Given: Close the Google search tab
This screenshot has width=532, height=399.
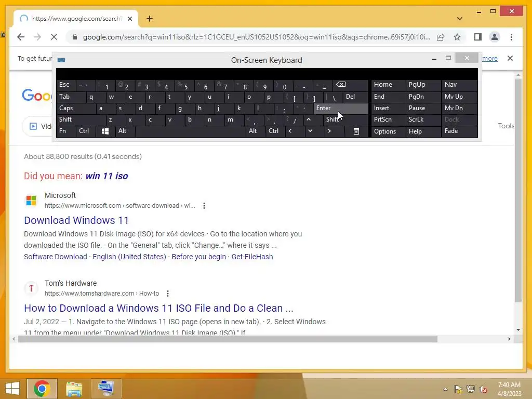Looking at the screenshot, I should point(129,19).
